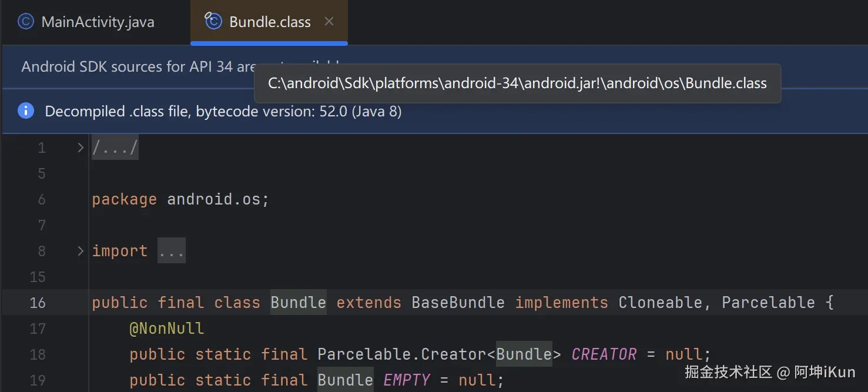Click the class icon on MainActivity.java tab
Viewport: 868px width, 392px height.
point(25,22)
